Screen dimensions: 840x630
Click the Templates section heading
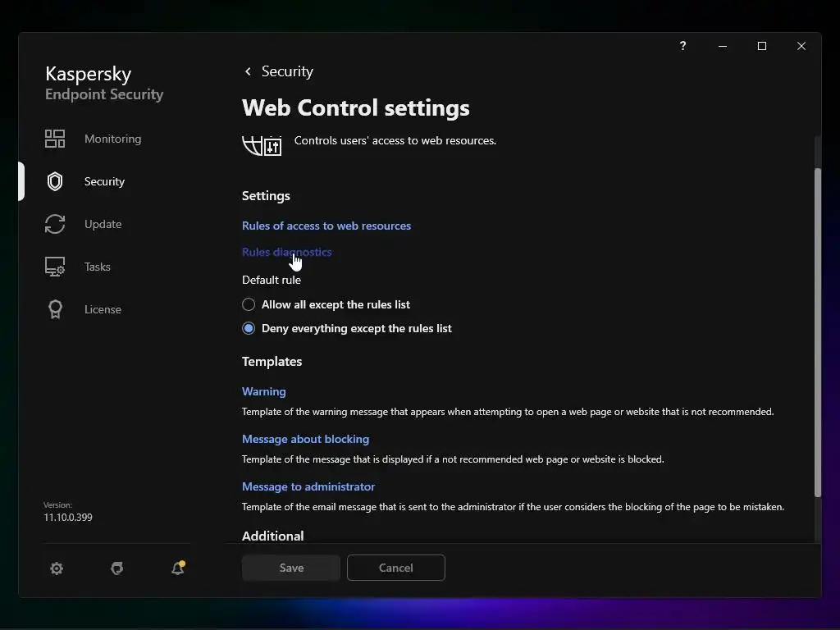(x=272, y=362)
